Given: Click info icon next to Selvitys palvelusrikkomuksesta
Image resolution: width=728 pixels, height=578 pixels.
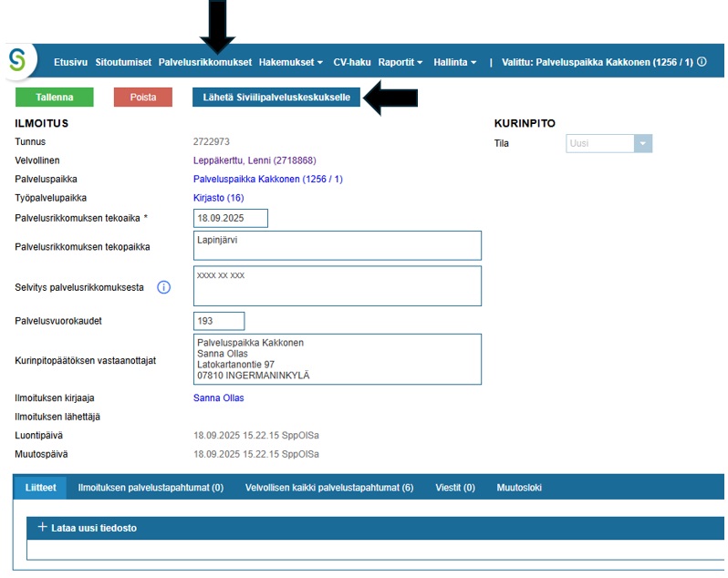Looking at the screenshot, I should 164,287.
